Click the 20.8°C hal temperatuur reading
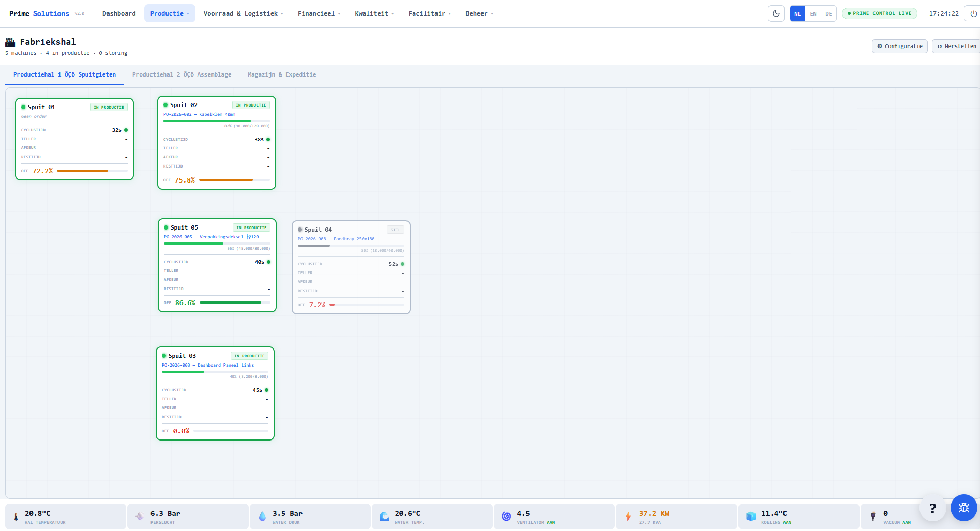980x531 pixels. pos(38,513)
